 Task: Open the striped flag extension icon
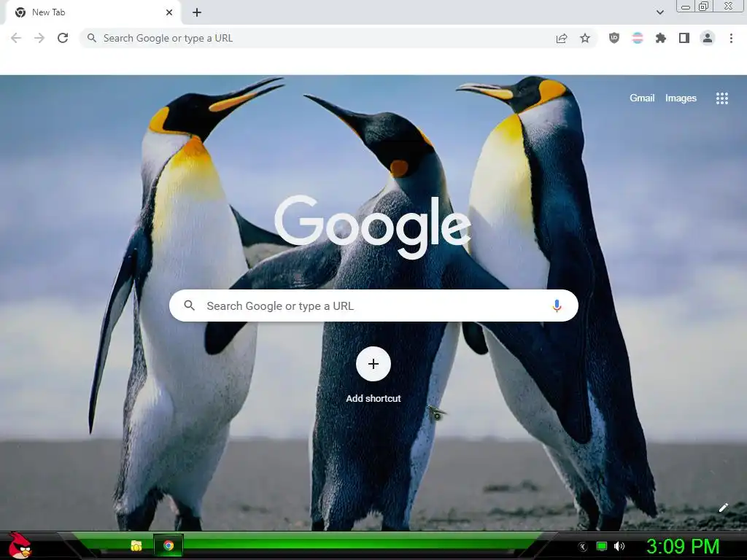click(x=638, y=38)
